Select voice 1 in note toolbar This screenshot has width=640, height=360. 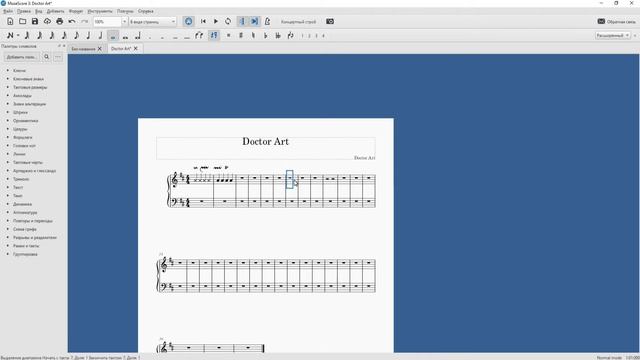tap(302, 36)
